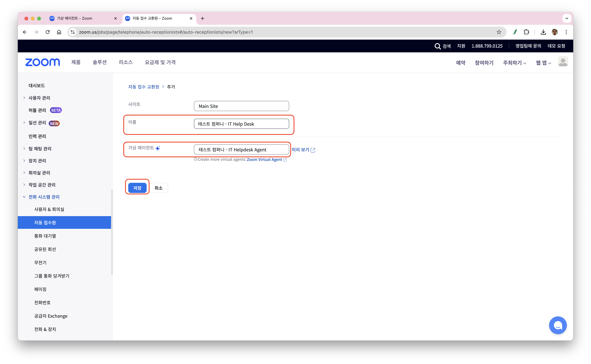Open 요금제 및 가격
This screenshot has height=364, width=591.
pyautogui.click(x=160, y=62)
